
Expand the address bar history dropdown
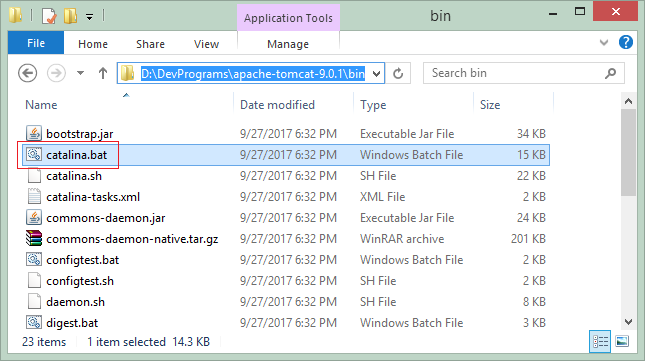pos(376,74)
